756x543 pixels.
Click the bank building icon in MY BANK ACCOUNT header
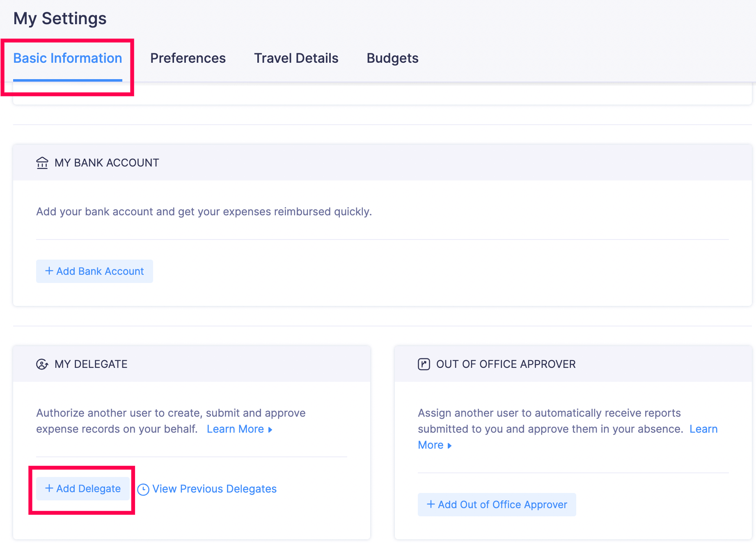(42, 162)
